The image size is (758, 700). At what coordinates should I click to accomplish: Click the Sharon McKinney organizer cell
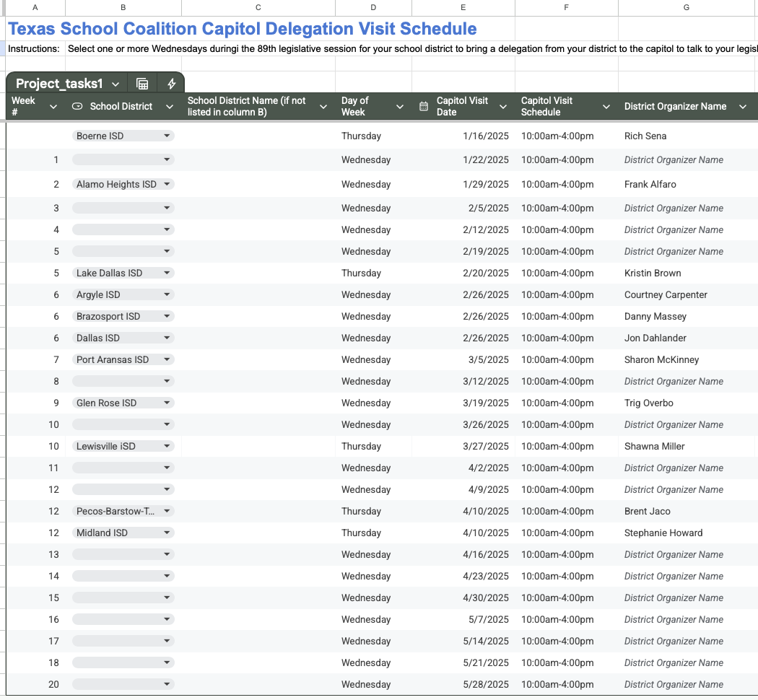(688, 359)
